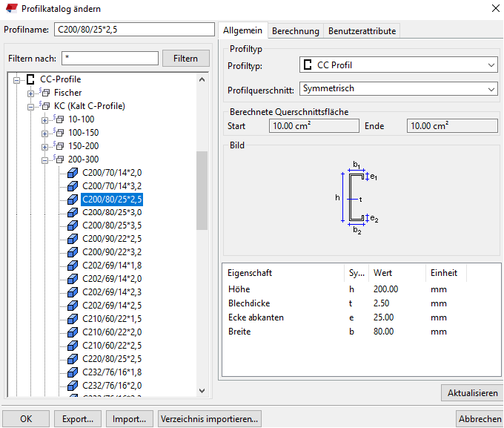Collapse the 200-300 folder
The width and height of the screenshot is (504, 428).
click(x=44, y=160)
